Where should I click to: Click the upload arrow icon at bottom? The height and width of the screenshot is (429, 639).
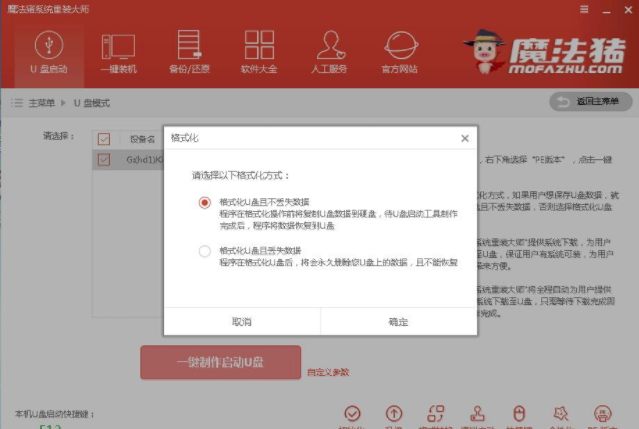[x=394, y=413]
